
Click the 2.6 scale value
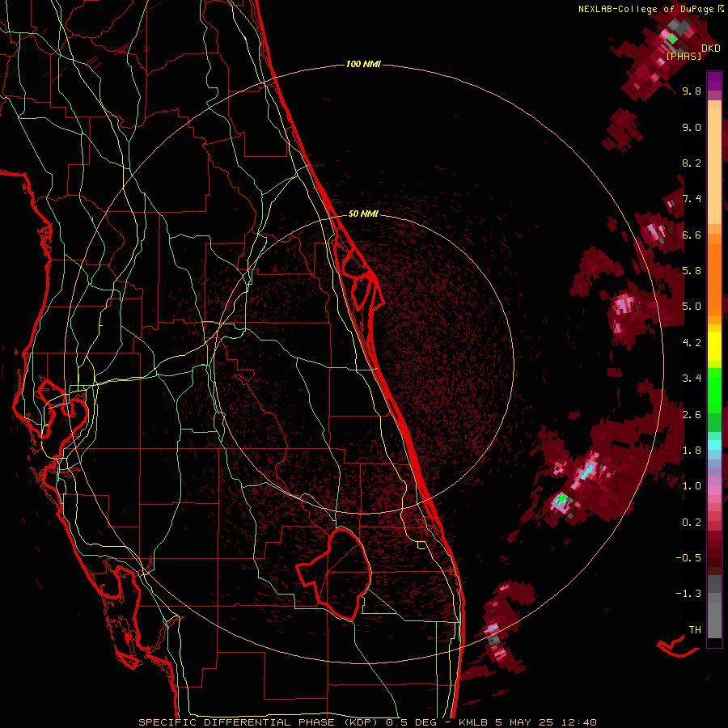[x=692, y=415]
